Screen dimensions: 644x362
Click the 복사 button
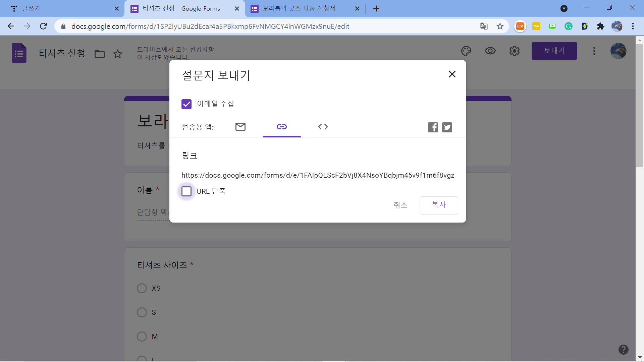coord(438,205)
